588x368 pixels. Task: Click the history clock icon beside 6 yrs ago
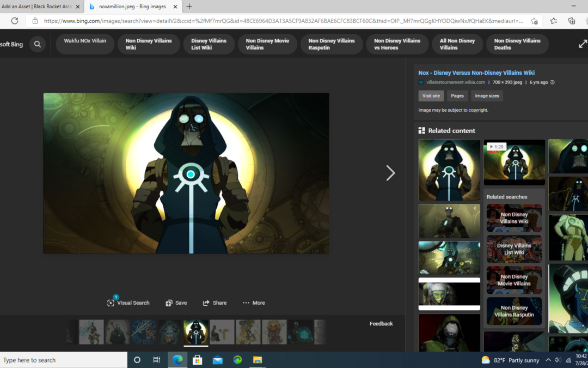pos(553,82)
